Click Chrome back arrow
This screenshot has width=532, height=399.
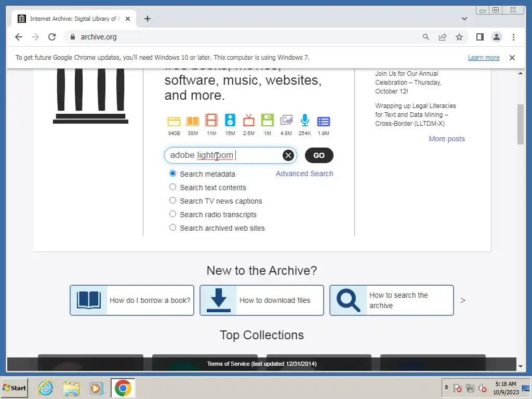(19, 37)
